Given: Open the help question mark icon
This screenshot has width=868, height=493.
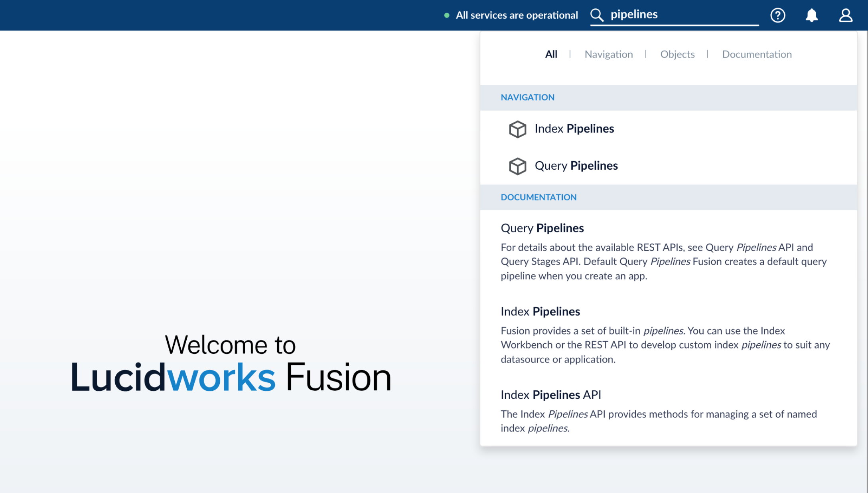Looking at the screenshot, I should [777, 15].
